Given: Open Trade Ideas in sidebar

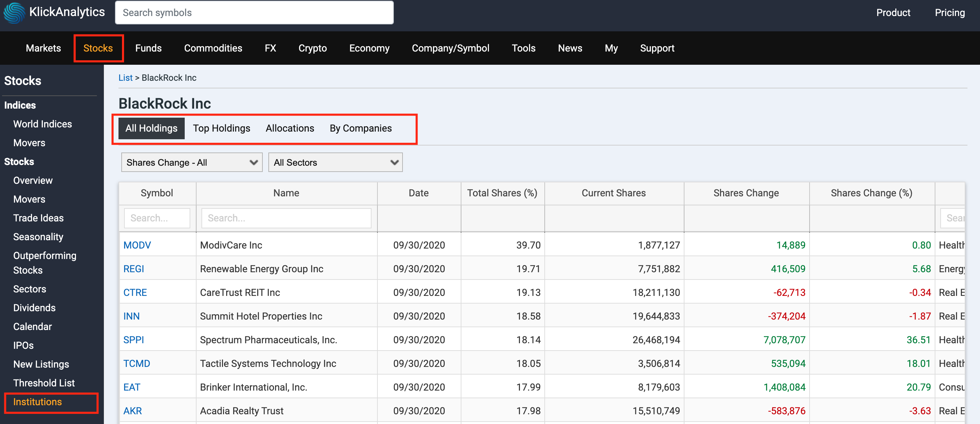Looking at the screenshot, I should tap(38, 218).
